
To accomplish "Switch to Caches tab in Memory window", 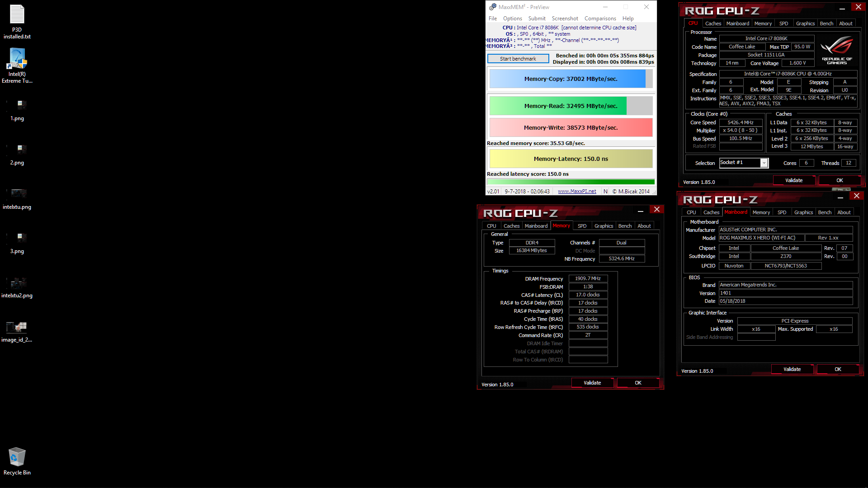I will tap(511, 226).
